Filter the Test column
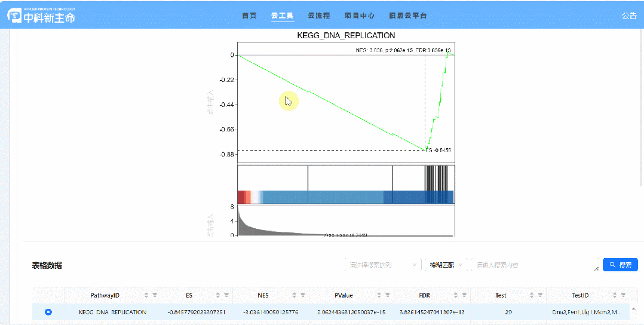 [541, 295]
